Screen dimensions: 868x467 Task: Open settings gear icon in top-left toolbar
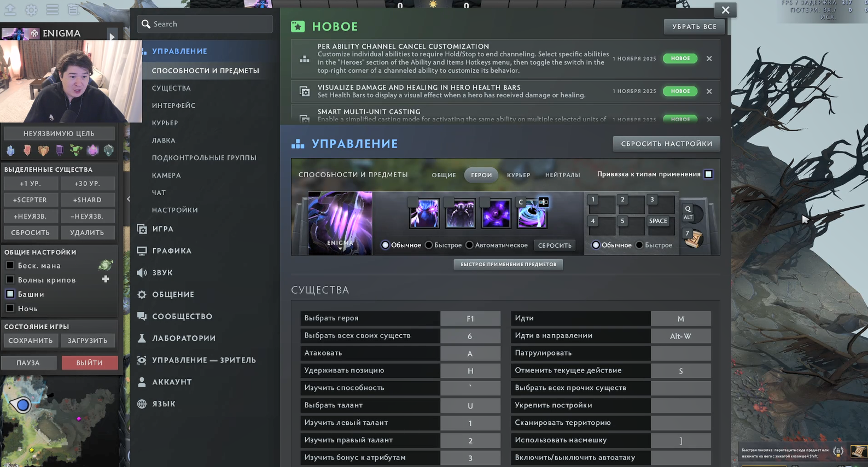(x=31, y=10)
